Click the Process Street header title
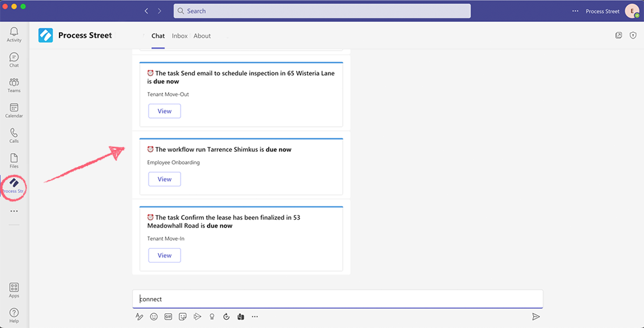The image size is (644, 328). 85,35
